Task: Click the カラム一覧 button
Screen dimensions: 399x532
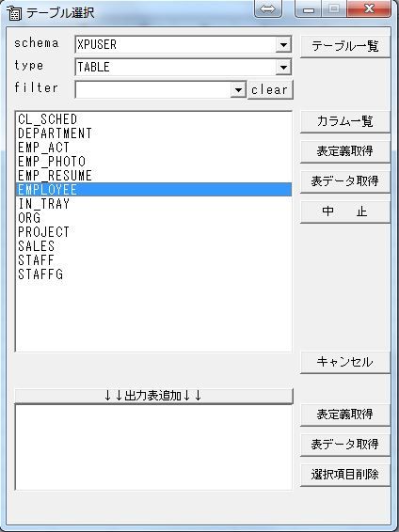Action: [345, 121]
